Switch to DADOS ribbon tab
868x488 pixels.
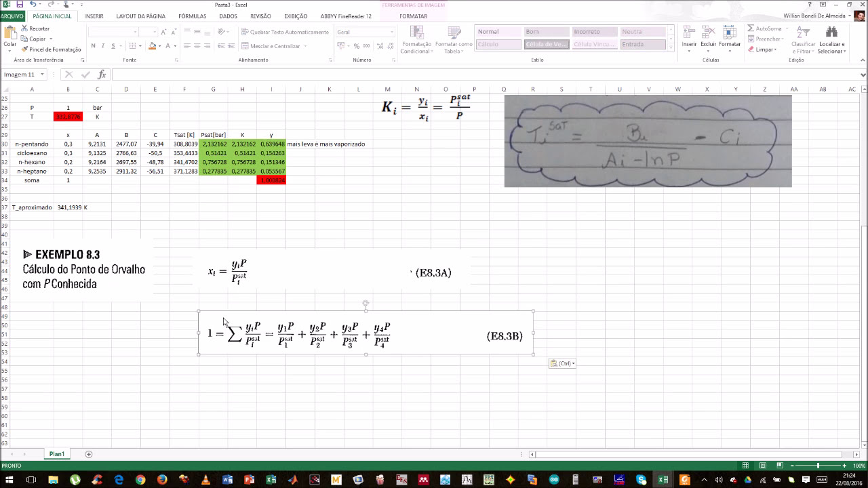click(229, 16)
